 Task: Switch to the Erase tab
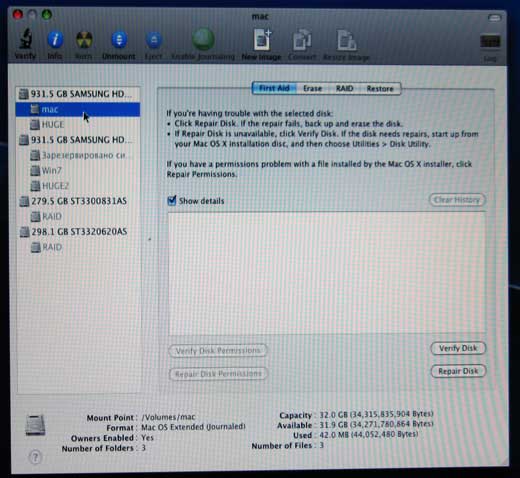[x=312, y=89]
